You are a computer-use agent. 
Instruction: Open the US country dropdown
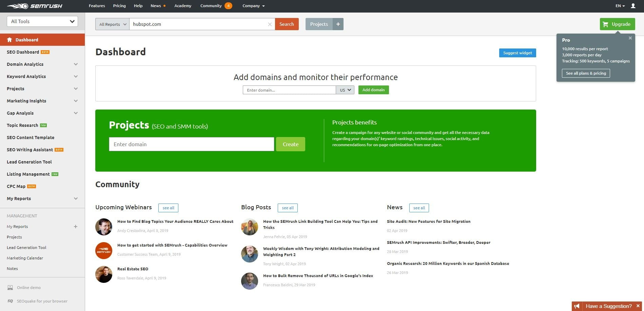pos(345,90)
